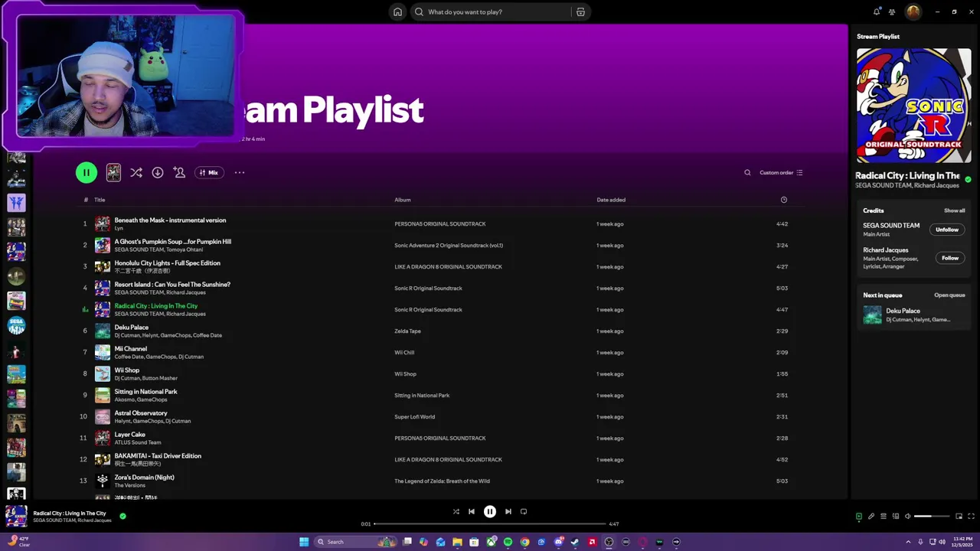Open the Friend Activity icon
980x551 pixels.
click(892, 11)
